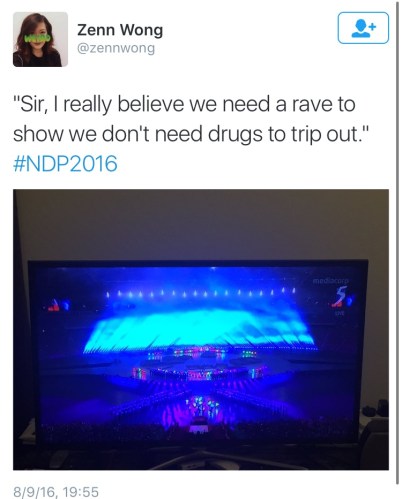Click the row of stage lights in the photo

[x=200, y=293]
